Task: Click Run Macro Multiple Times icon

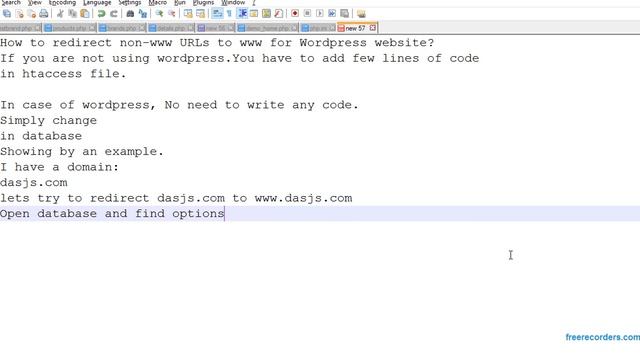Action: click(x=332, y=14)
